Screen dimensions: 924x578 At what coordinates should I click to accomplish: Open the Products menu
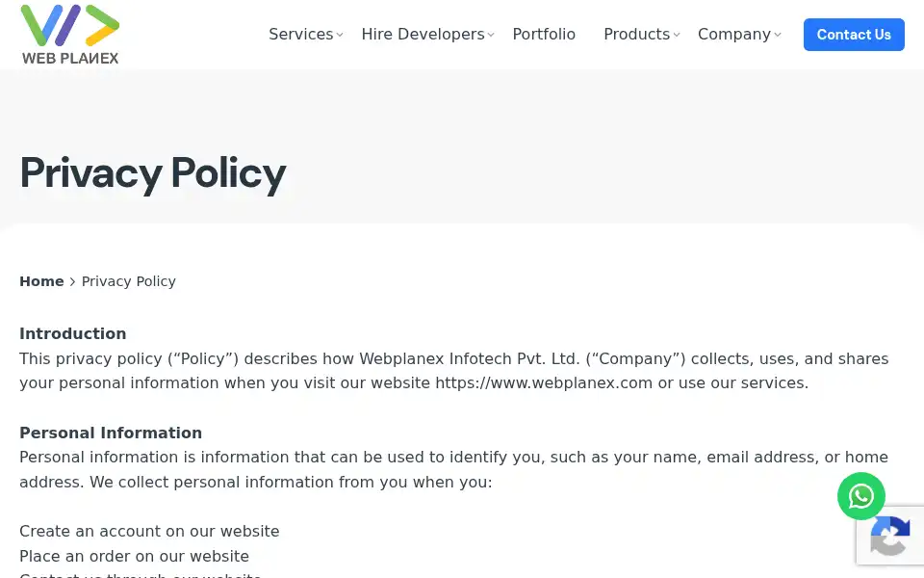point(636,35)
